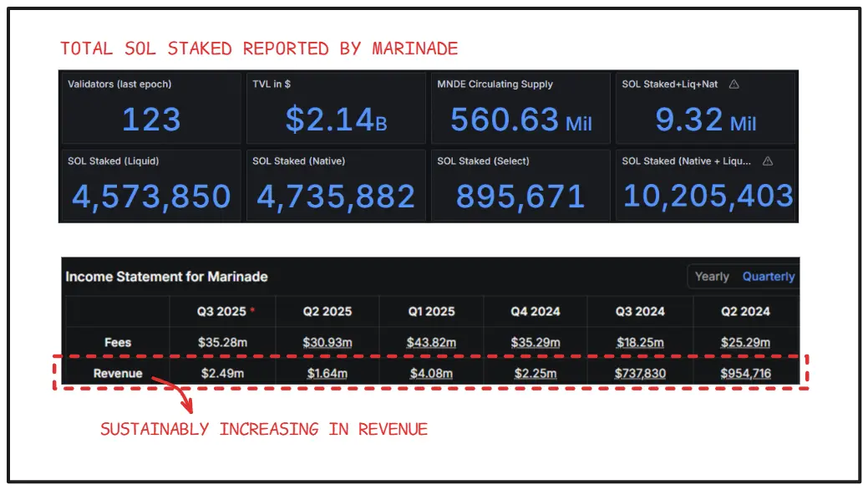Open Q1 2025 fees value $43.82m

click(431, 343)
